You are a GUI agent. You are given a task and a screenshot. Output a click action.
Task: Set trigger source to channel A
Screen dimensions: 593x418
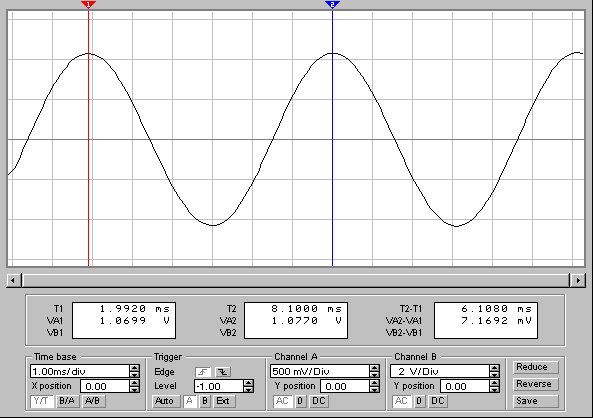coord(190,401)
